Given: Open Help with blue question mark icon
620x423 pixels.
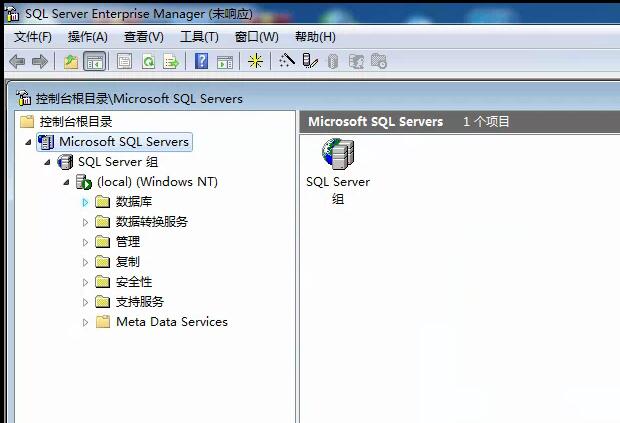Looking at the screenshot, I should pos(201,61).
